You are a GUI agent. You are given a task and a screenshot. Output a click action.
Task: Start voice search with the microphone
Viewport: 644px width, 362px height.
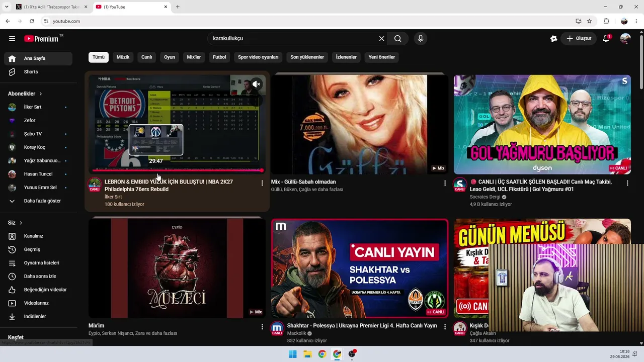421,39
